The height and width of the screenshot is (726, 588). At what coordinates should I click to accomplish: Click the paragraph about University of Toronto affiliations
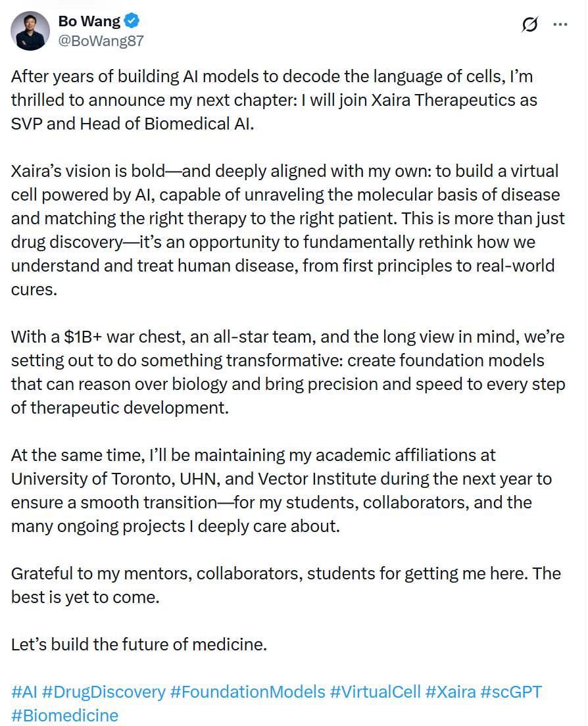tap(282, 491)
